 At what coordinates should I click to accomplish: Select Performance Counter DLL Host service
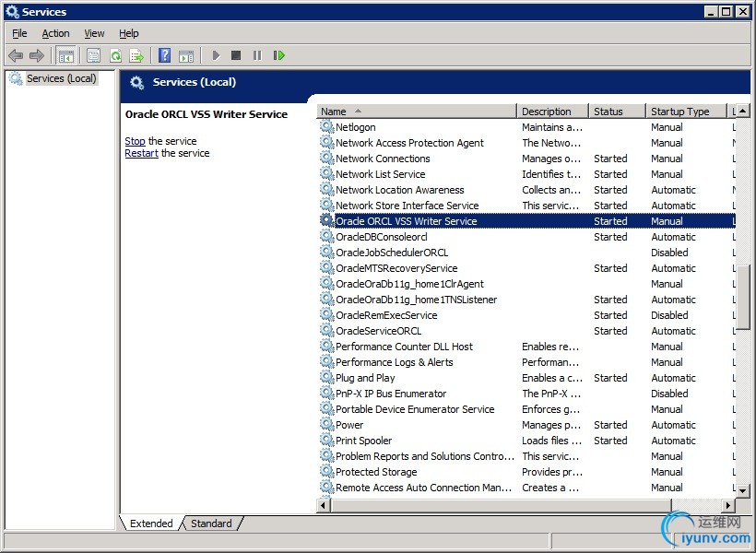click(x=526, y=347)
